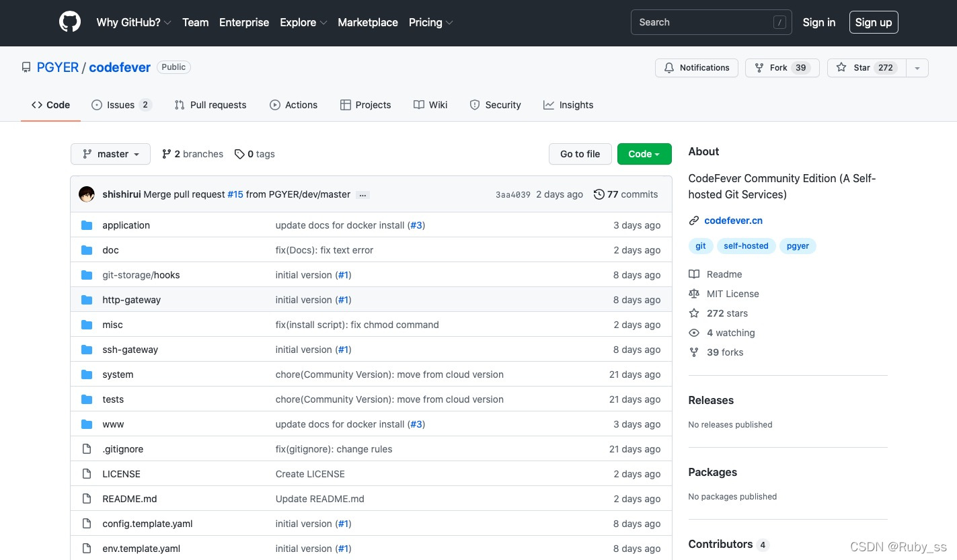Click the folder icon for www
The image size is (957, 560).
tap(87, 424)
